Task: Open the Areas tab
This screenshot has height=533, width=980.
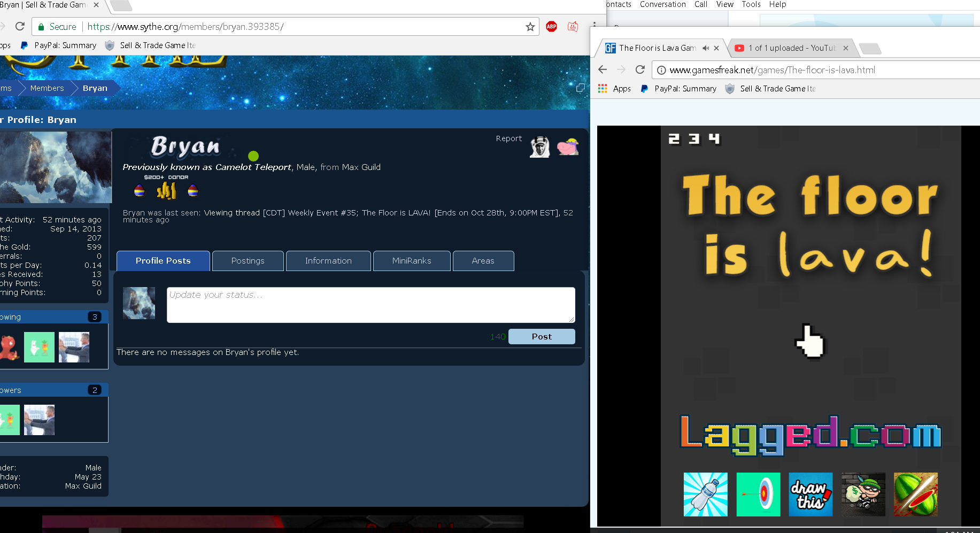Action: (483, 261)
